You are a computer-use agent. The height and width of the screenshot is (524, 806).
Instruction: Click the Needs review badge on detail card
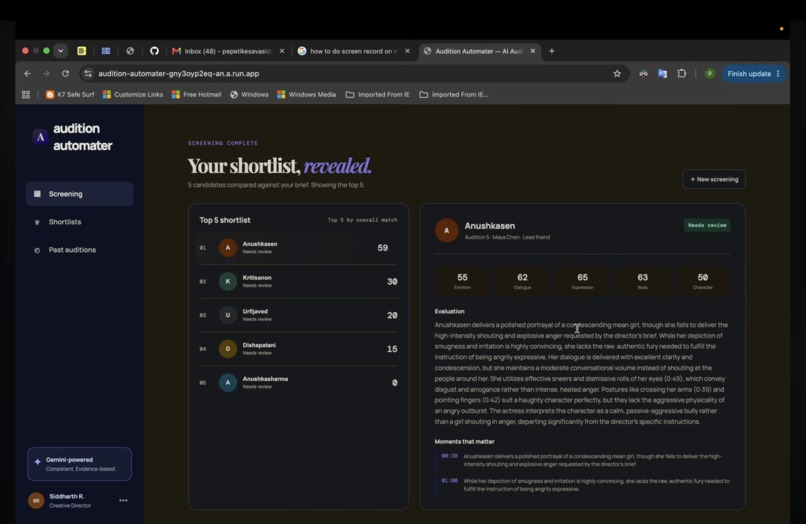(x=707, y=225)
